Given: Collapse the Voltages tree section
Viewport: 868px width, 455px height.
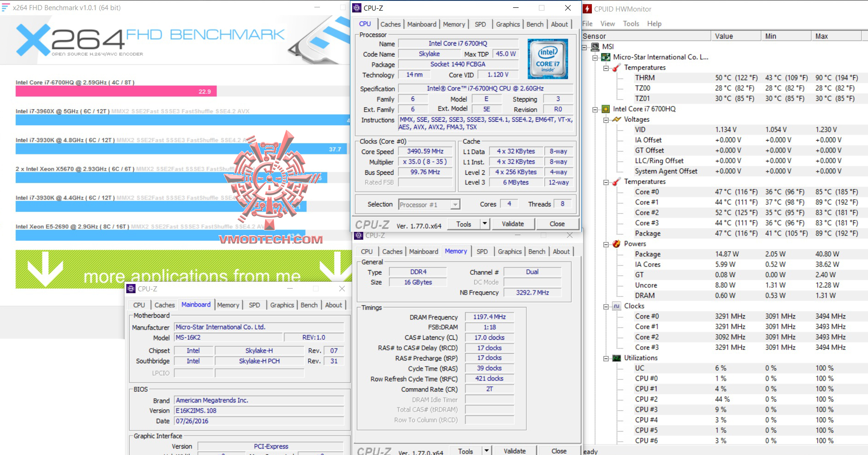Looking at the screenshot, I should 606,120.
